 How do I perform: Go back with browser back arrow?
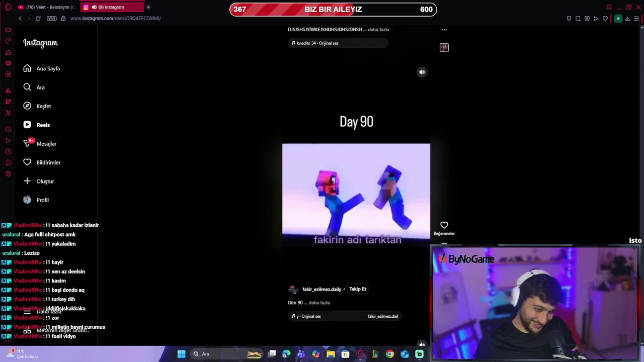pos(20,18)
